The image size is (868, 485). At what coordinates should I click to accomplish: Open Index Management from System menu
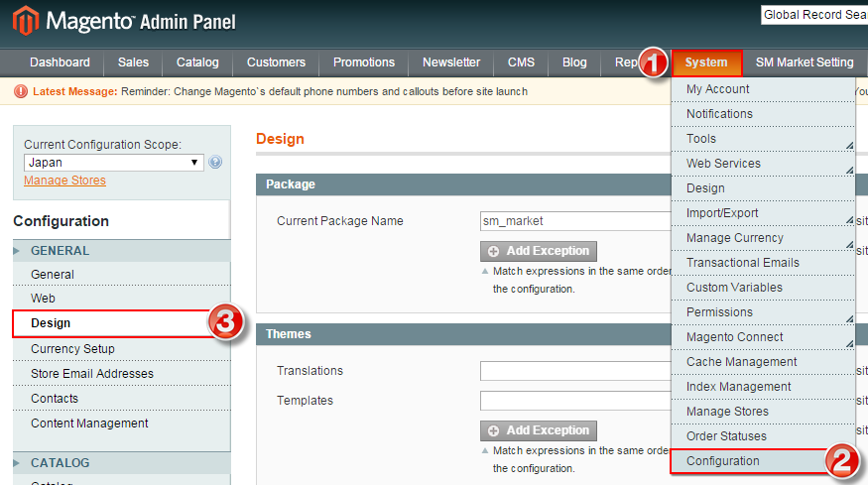point(763,387)
